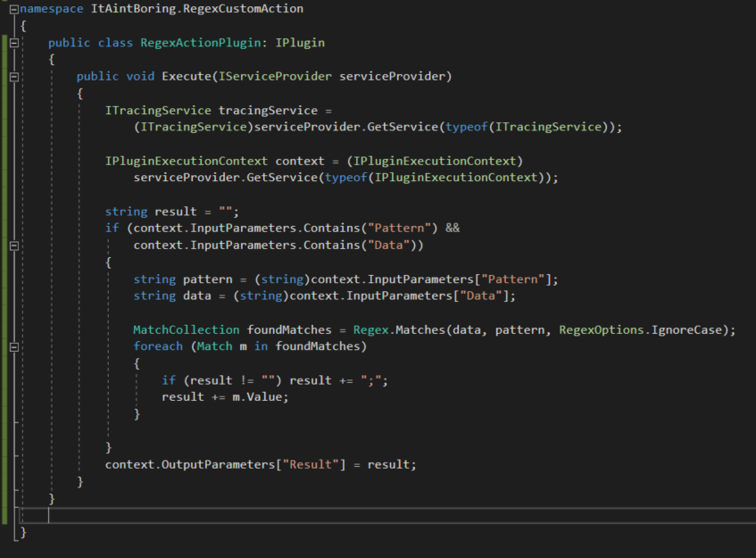The height and width of the screenshot is (558, 756).
Task: Click 'serviceProvider.GetService' on the context line
Action: (x=225, y=178)
